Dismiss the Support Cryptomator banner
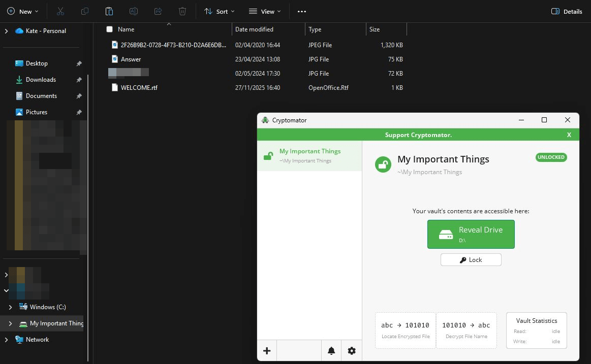591x364 pixels. click(x=569, y=134)
